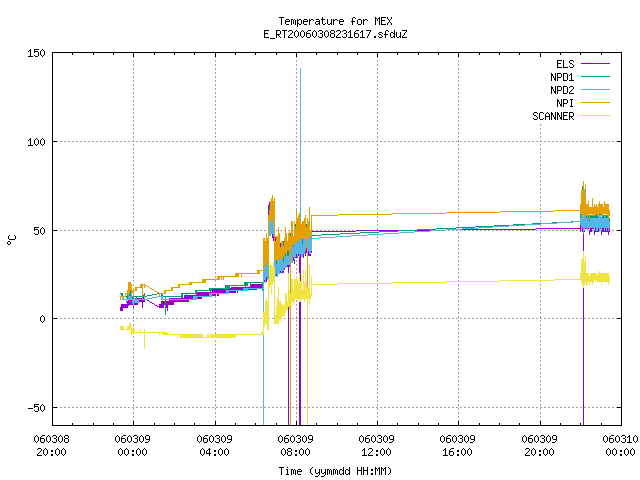Click the SCANNER legend label
640x480 pixels.
pos(553,116)
